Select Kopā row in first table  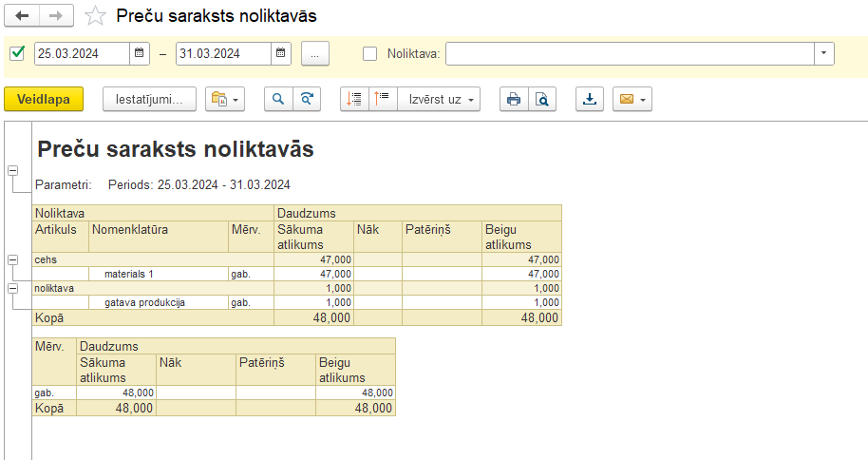[297, 317]
